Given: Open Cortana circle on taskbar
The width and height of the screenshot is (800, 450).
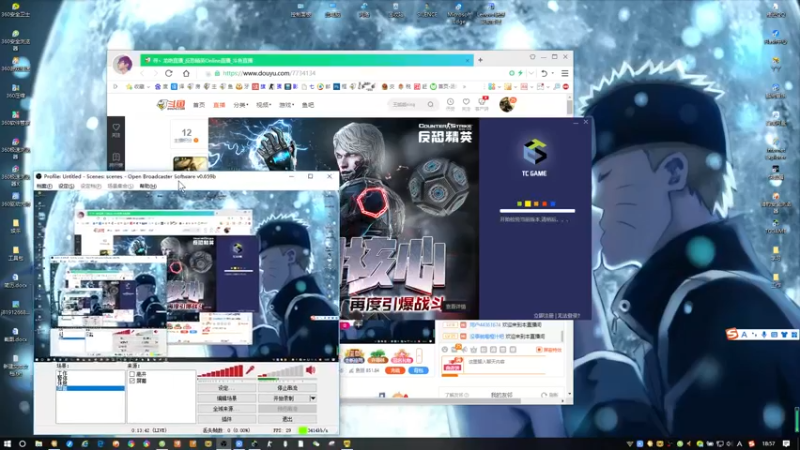Looking at the screenshot, I should [x=22, y=444].
